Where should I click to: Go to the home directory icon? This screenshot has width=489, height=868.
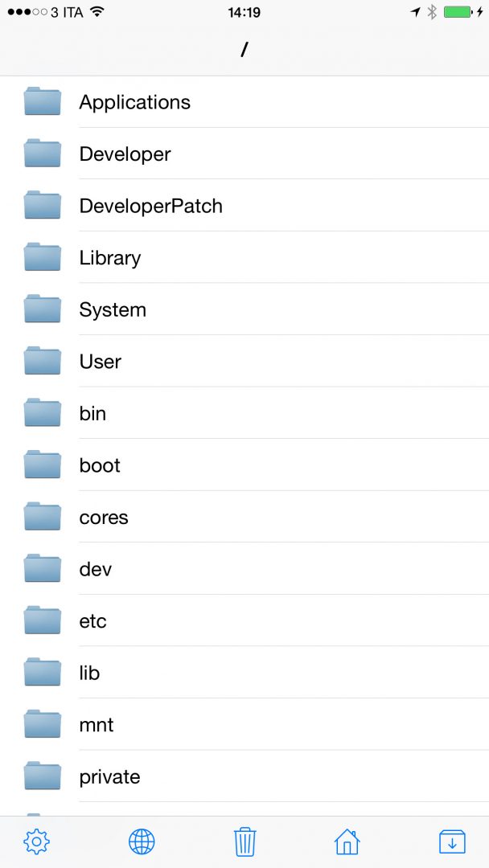point(347,841)
